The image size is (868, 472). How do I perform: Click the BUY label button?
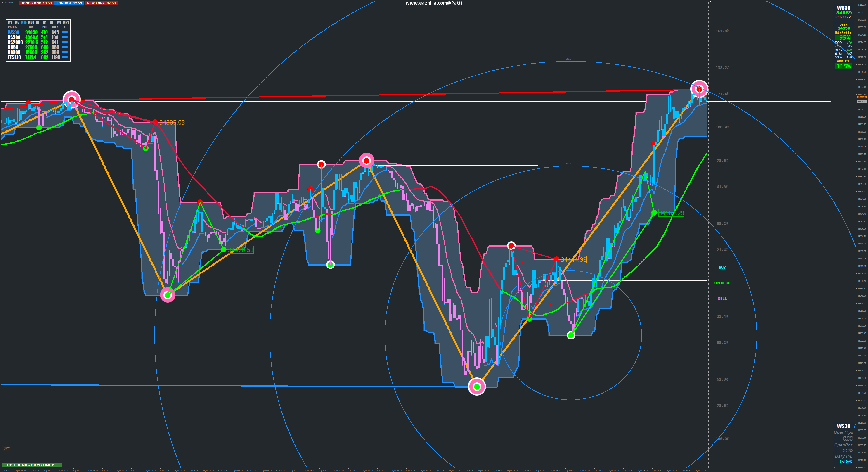(722, 267)
